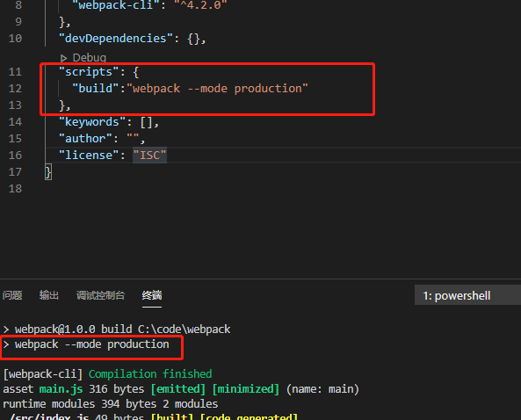Open the 输出 panel tab
The image size is (521, 420).
(49, 295)
